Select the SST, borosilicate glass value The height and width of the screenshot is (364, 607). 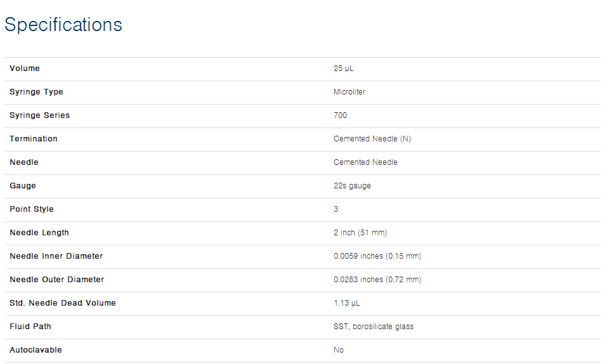[374, 327]
